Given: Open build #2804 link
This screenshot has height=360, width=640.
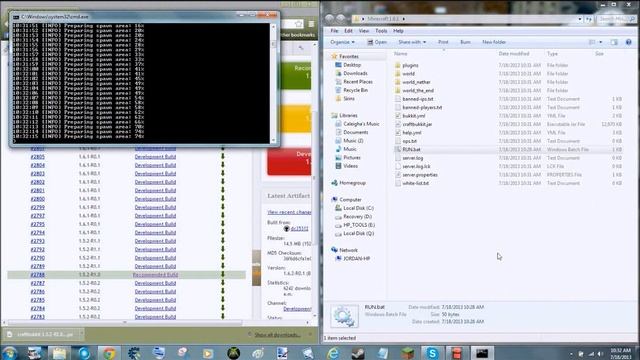Looking at the screenshot, I should [x=38, y=165].
